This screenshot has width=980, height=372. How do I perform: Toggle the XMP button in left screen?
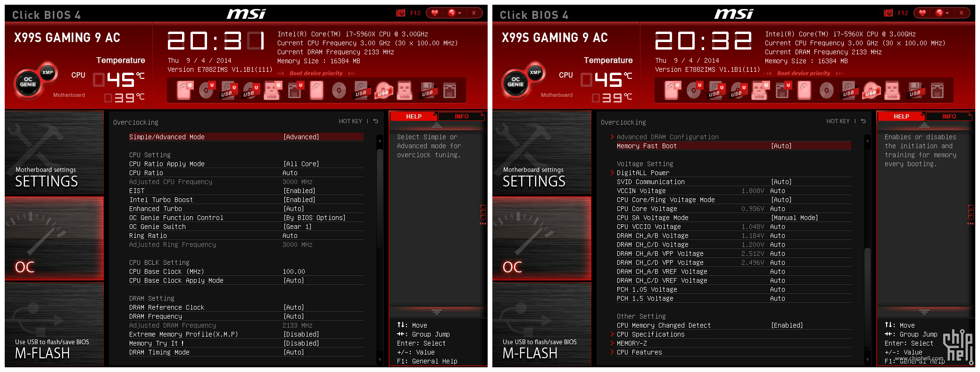(48, 72)
